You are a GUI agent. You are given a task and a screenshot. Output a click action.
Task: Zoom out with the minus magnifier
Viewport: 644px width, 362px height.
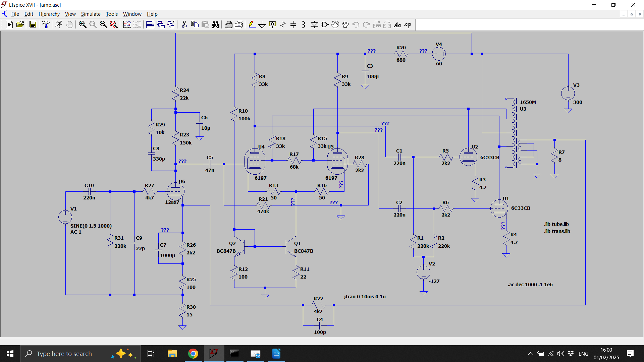103,24
